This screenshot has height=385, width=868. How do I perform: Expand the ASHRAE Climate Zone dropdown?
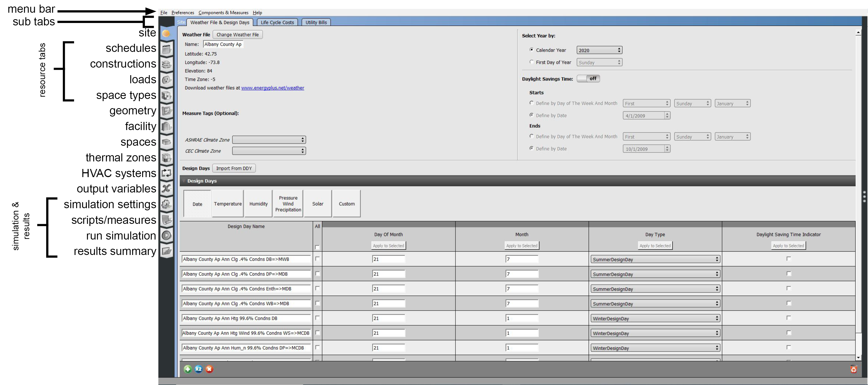click(269, 140)
